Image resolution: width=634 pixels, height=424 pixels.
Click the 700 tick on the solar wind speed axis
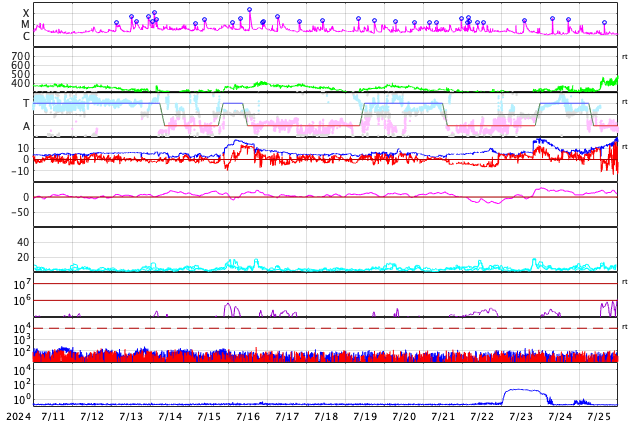[x=21, y=56]
